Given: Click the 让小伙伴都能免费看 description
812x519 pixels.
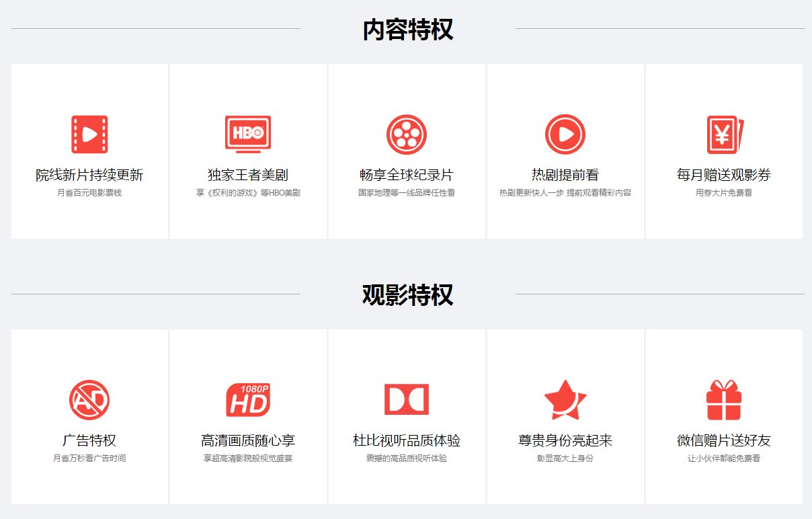Looking at the screenshot, I should 724,458.
